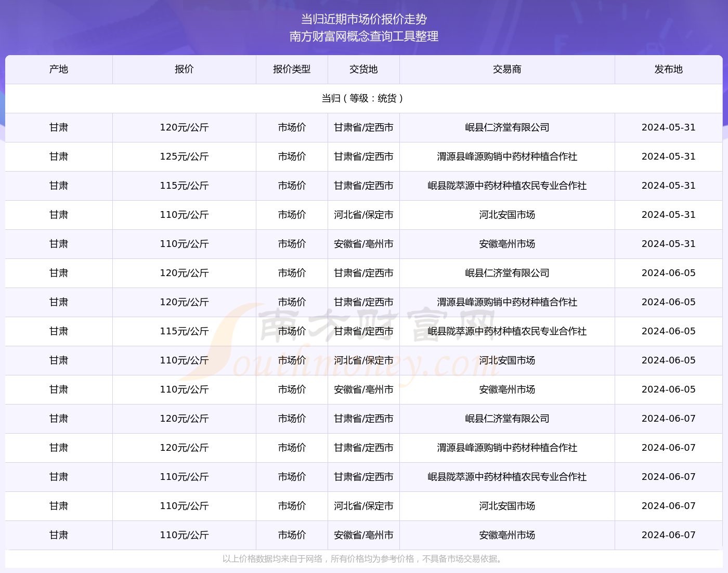This screenshot has height=573, width=728.
Task: Click the 发布地 column header
Action: click(x=668, y=69)
